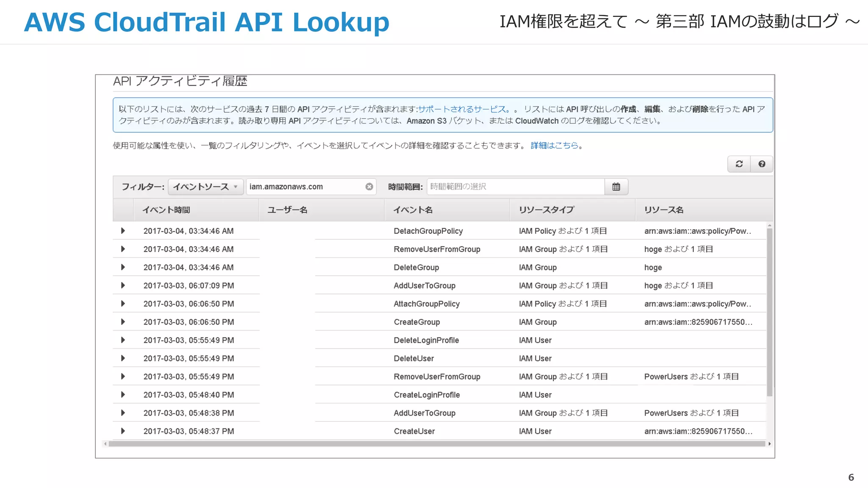Click the 時間範囲の選択 time range field
Screen dimensions: 868x488
click(x=515, y=187)
